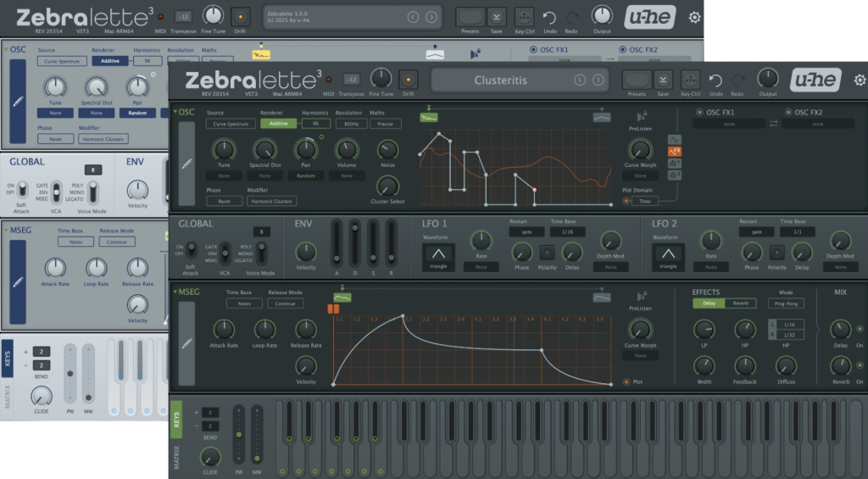
Task: Select the orange FX plot mode icon
Action: click(x=674, y=151)
